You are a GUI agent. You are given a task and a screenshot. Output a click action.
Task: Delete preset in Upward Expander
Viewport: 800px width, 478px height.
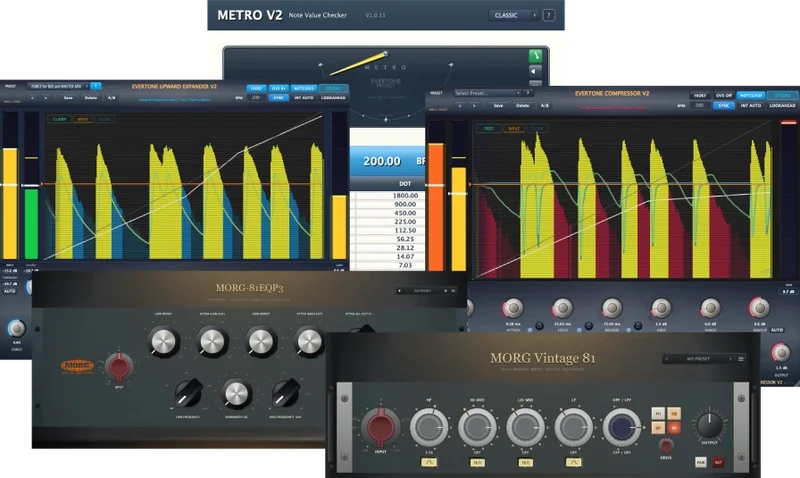point(91,97)
